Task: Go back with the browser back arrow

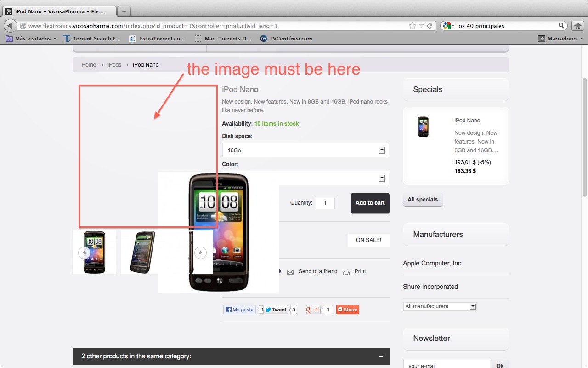Action: click(x=10, y=26)
